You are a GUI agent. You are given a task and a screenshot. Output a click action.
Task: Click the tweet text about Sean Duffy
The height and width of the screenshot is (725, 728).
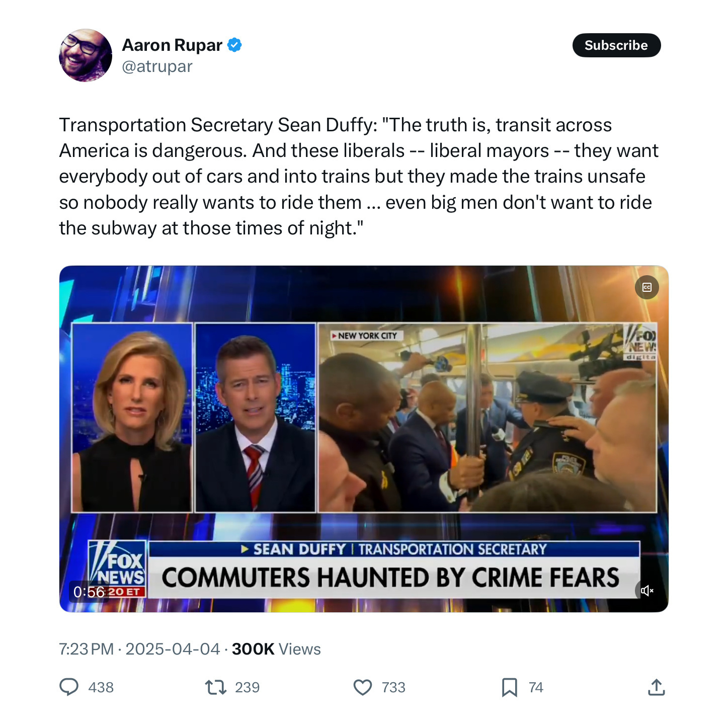[359, 177]
